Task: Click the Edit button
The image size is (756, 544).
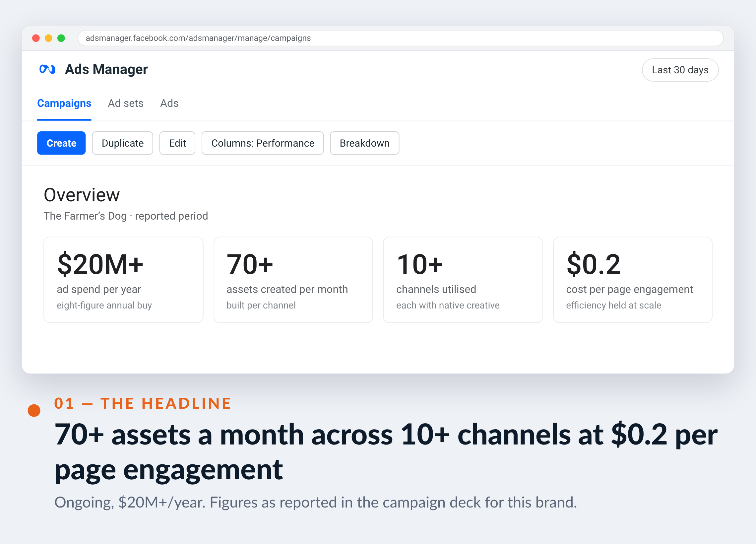Action: point(177,143)
